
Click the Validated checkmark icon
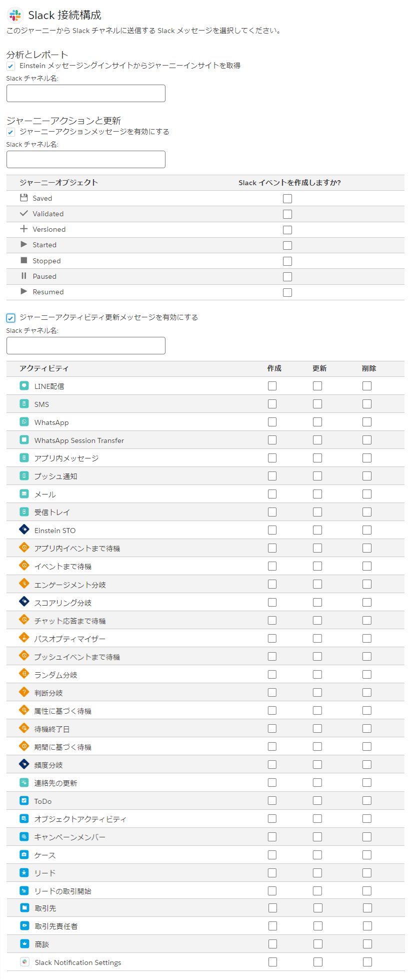[x=23, y=213]
